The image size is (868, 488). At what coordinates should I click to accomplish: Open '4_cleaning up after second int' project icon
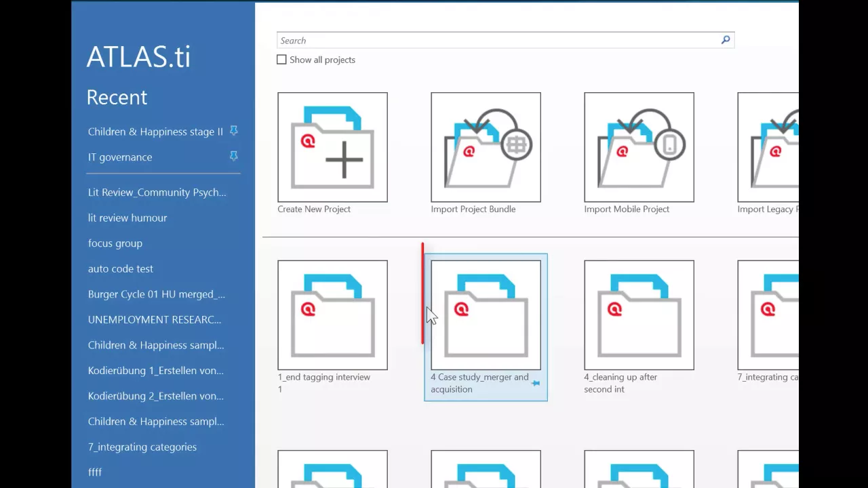coord(639,315)
